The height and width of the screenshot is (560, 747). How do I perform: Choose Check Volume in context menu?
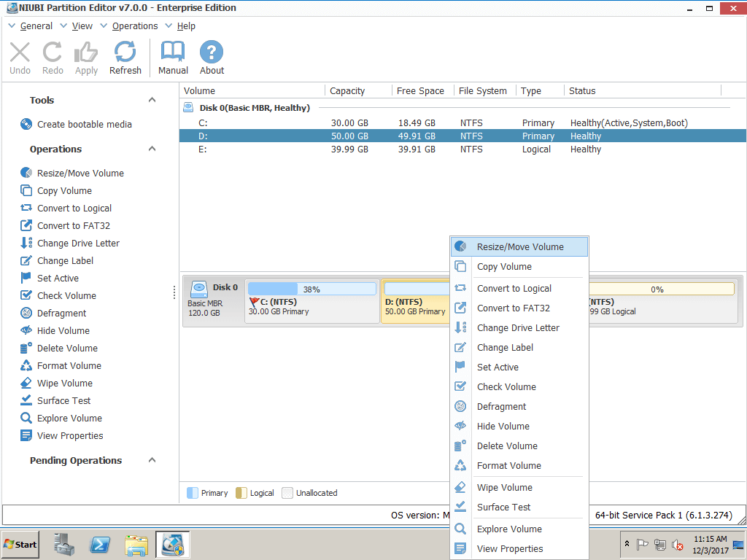click(x=519, y=387)
